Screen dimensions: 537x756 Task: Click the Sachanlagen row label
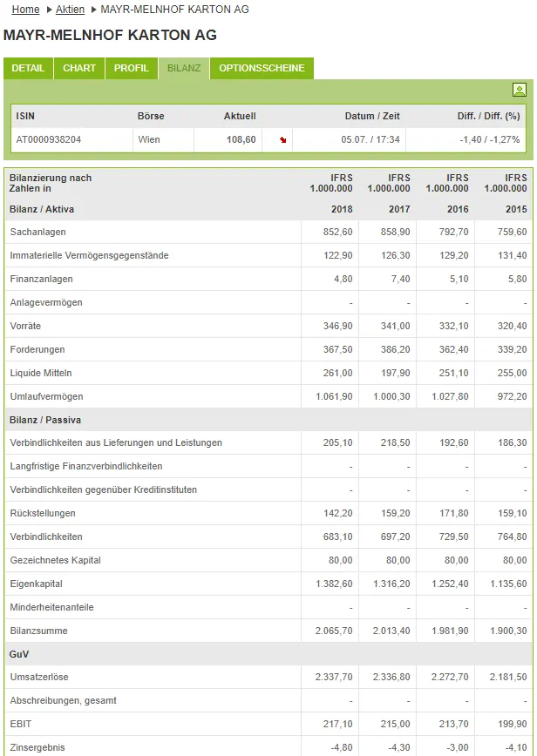coord(38,232)
